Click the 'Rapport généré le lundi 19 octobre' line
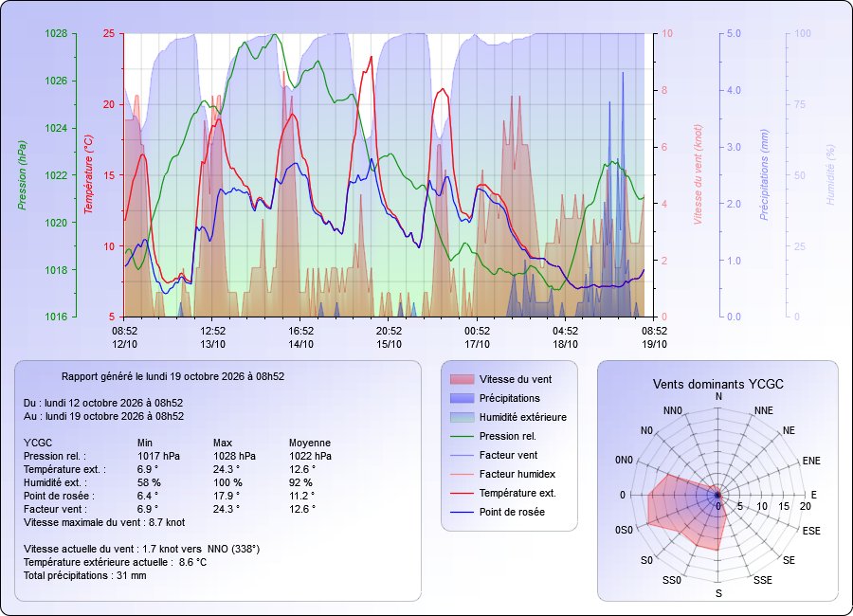The image size is (853, 616). pos(172,376)
